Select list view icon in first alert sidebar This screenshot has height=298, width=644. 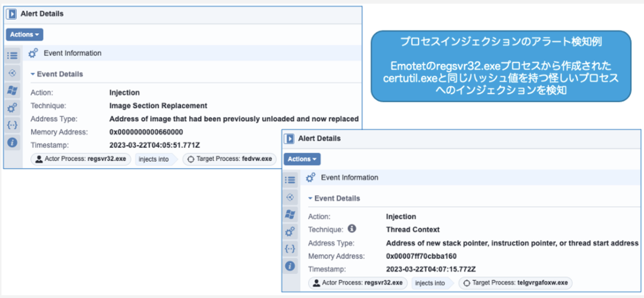(x=12, y=55)
